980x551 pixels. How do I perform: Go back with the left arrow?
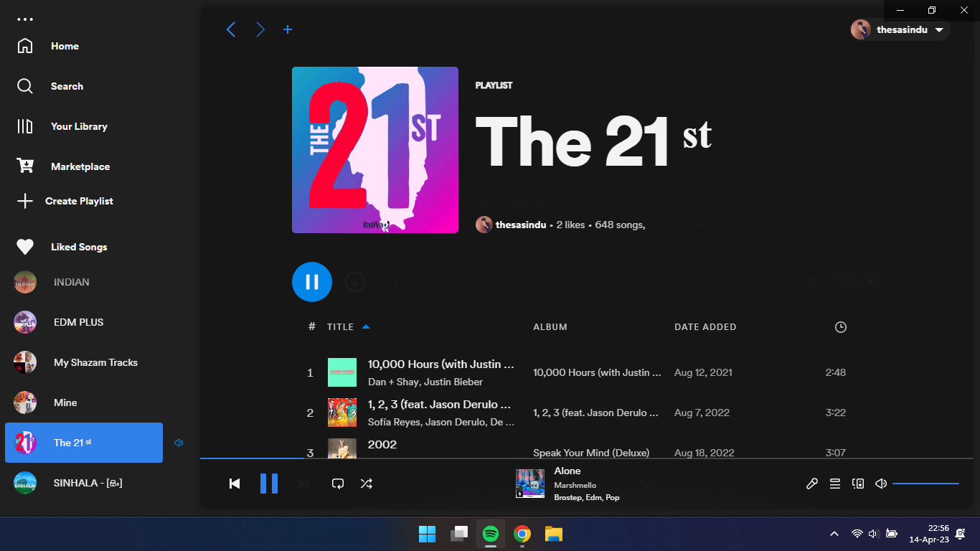(231, 29)
